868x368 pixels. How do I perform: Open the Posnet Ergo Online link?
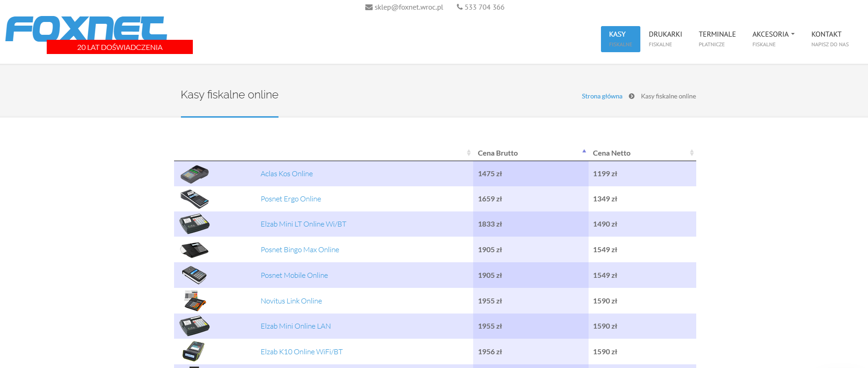pyautogui.click(x=291, y=199)
